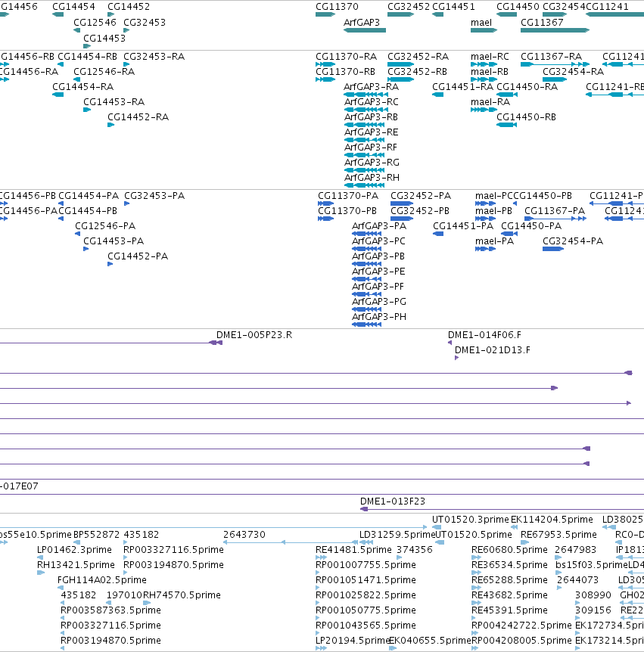Open EST LD31259.5prime label
Image resolution: width=644 pixels, height=652 pixels.
[397, 535]
